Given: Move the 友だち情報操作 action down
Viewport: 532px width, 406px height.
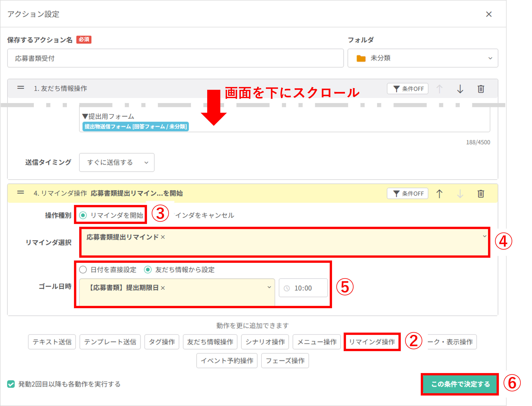Looking at the screenshot, I should pyautogui.click(x=460, y=89).
